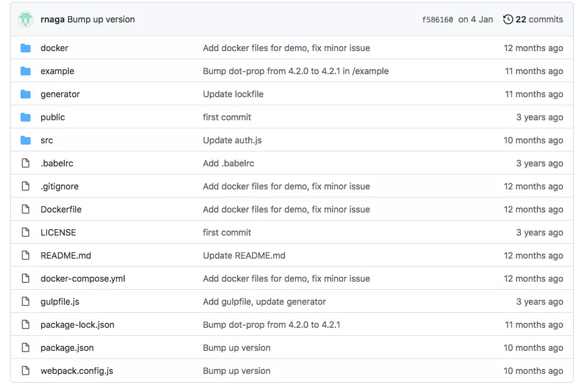Open the gulpfile.js file

click(60, 302)
